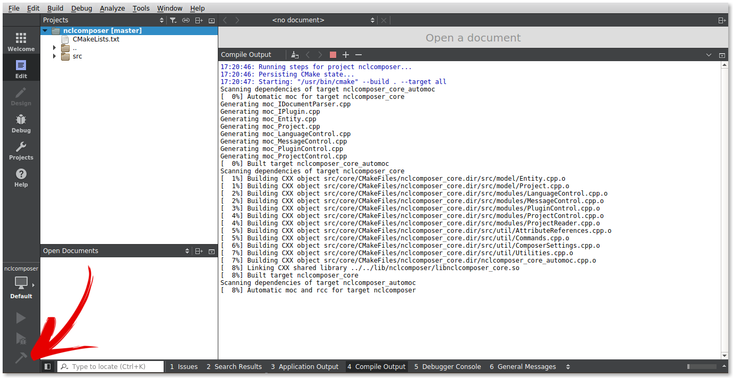This screenshot has height=378, width=733.
Task: Open the Edit menu
Action: pos(33,8)
